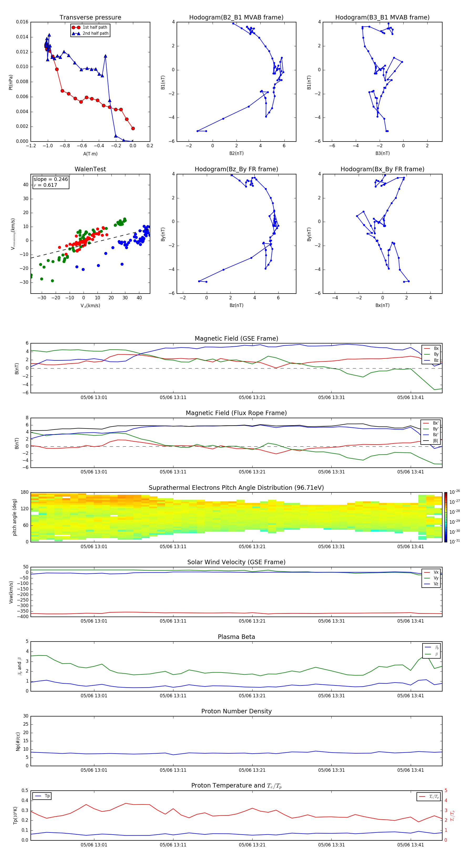Click the 'WalenTest' plot title
Viewport: 473px width, 868px height.
tap(90, 169)
